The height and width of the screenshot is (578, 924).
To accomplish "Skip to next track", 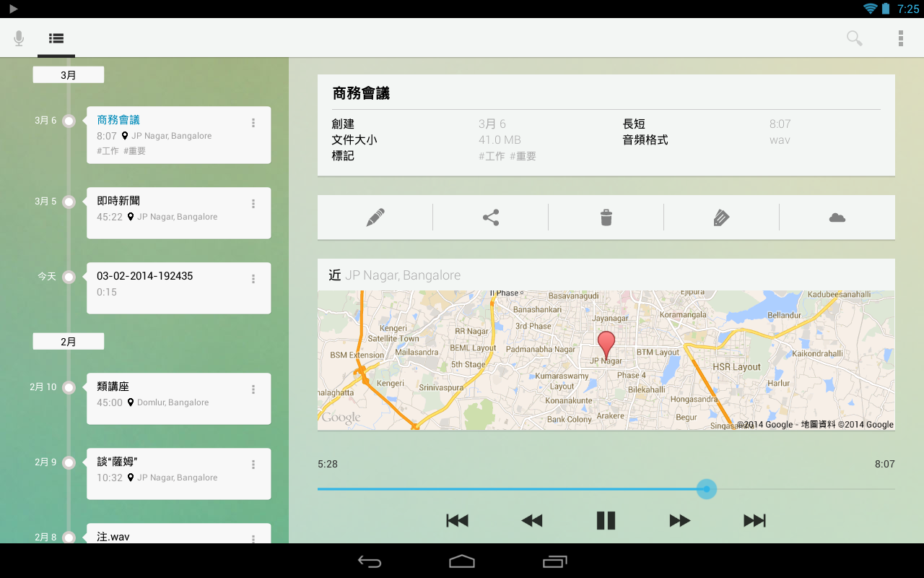I will (x=754, y=520).
